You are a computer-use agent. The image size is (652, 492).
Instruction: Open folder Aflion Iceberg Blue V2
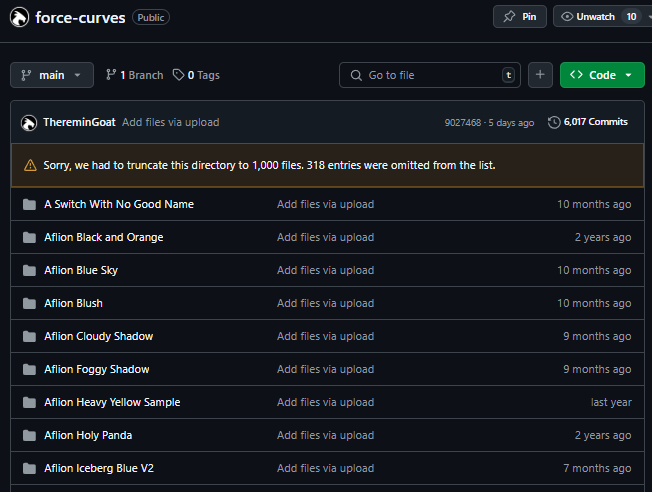99,468
